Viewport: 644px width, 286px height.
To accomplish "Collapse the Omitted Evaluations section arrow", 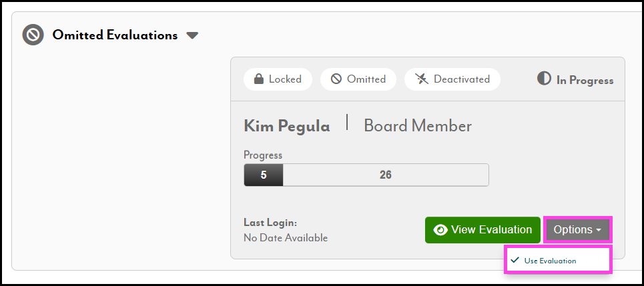I will [x=192, y=35].
